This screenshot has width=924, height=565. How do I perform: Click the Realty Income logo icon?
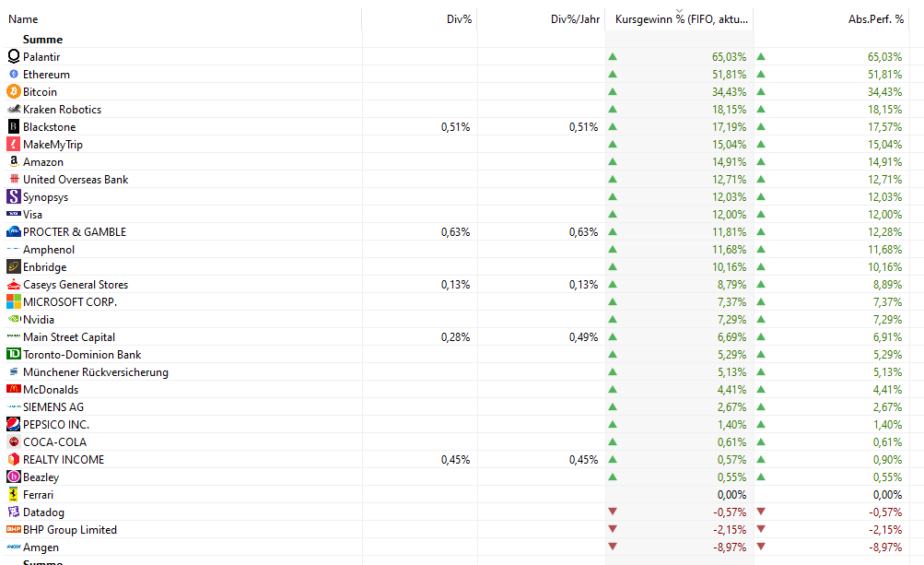[14, 459]
